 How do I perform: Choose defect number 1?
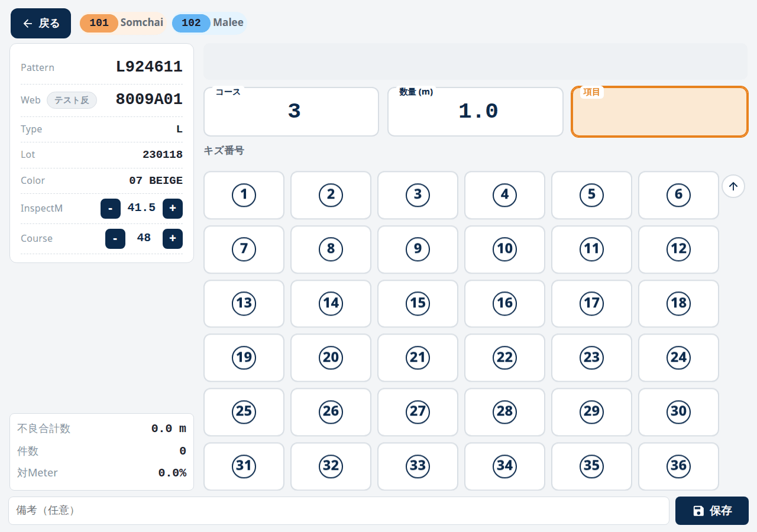[244, 195]
